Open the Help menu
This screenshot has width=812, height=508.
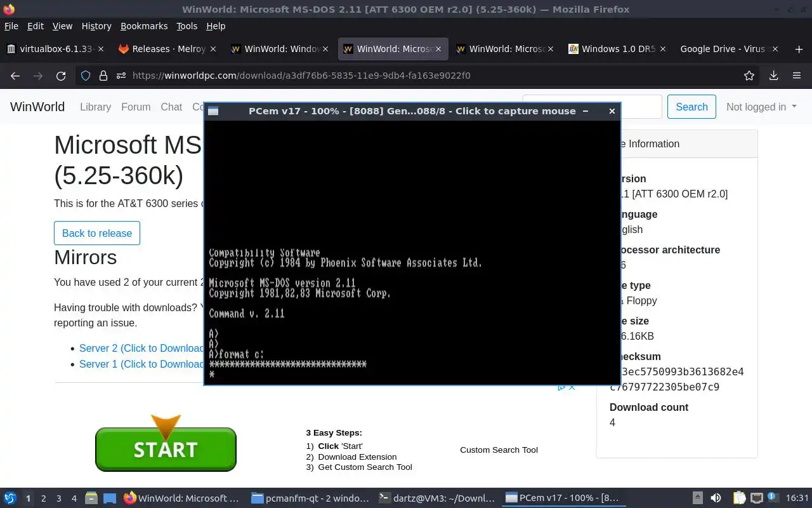pos(216,26)
